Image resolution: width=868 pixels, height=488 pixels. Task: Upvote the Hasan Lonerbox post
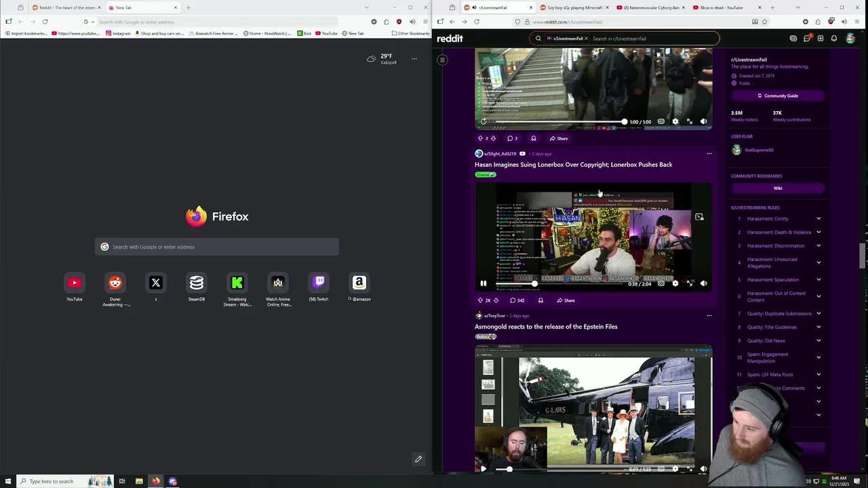480,300
